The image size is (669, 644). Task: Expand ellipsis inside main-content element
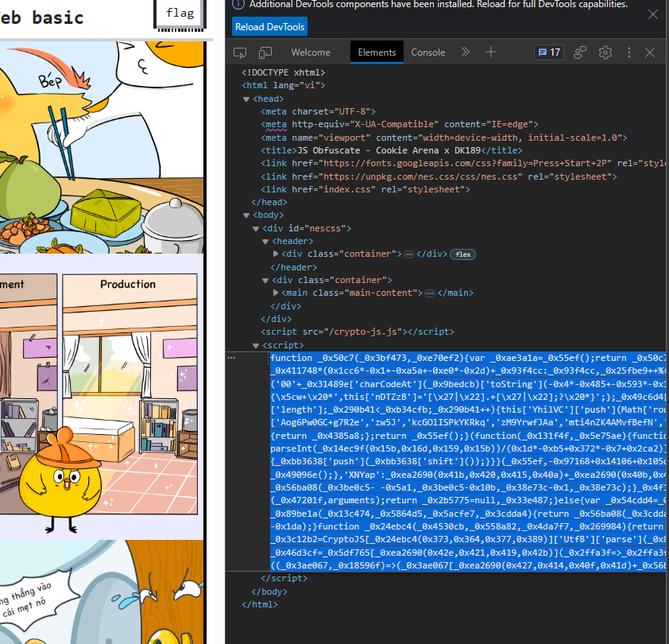tap(430, 293)
